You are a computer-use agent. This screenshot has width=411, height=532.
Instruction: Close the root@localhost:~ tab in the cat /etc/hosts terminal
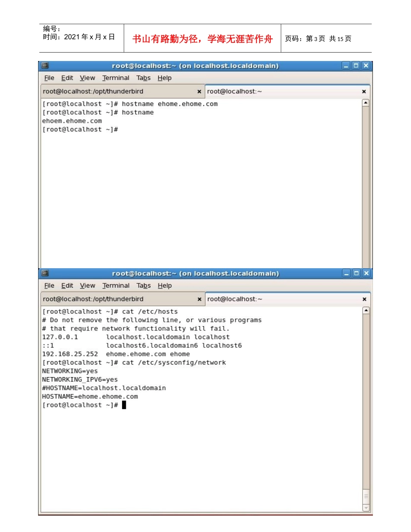tap(364, 299)
